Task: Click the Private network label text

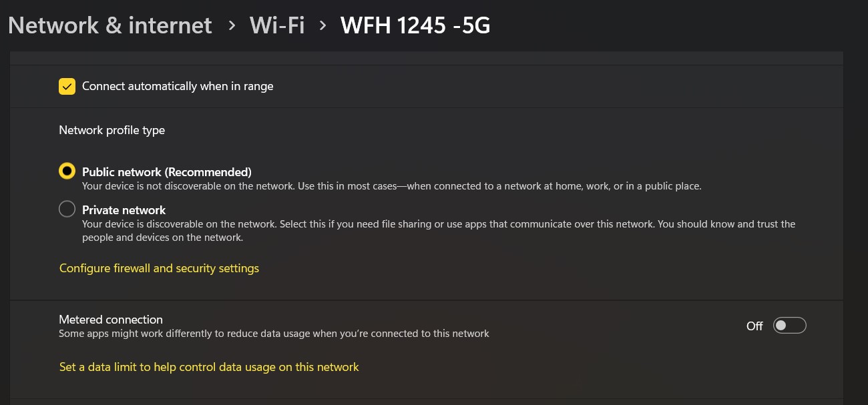Action: pyautogui.click(x=124, y=210)
